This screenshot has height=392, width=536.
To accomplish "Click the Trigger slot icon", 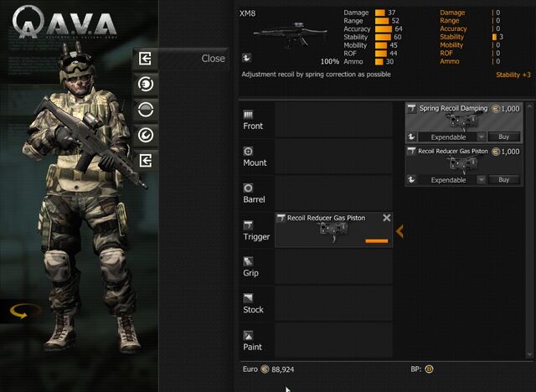I will pos(248,224).
